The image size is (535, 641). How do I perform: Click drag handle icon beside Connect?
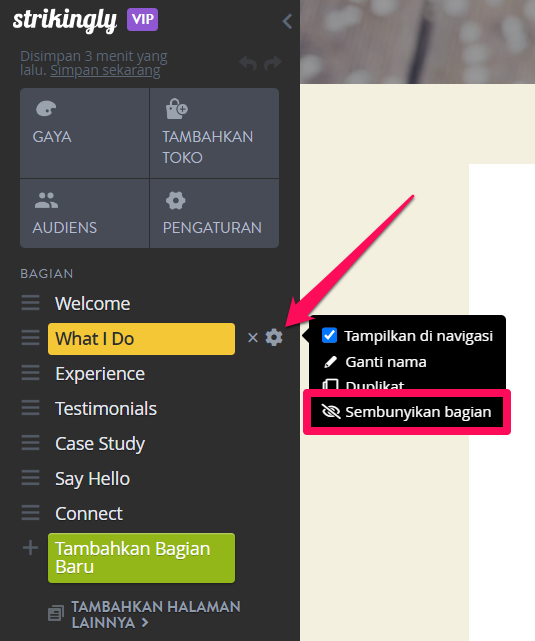(x=31, y=513)
